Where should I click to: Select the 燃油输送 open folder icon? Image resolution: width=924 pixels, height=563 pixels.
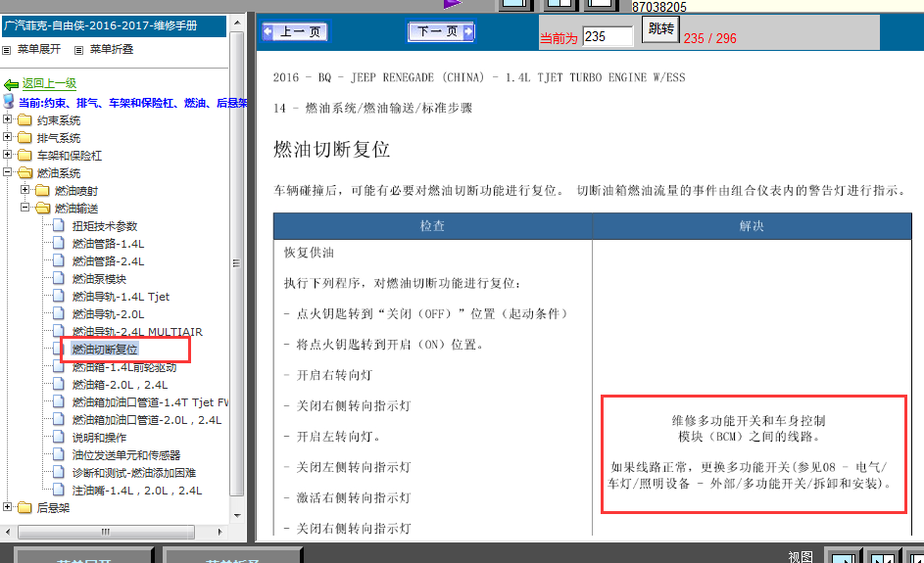pyautogui.click(x=42, y=209)
